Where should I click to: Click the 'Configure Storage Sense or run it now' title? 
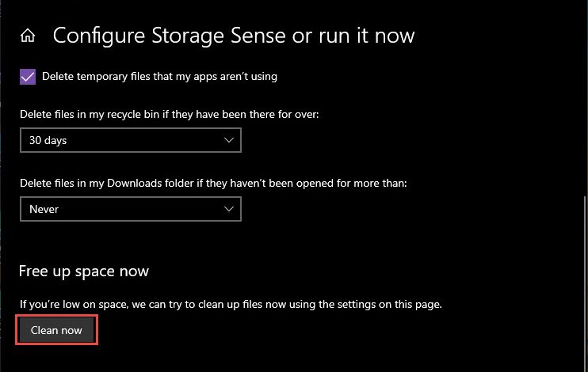234,36
